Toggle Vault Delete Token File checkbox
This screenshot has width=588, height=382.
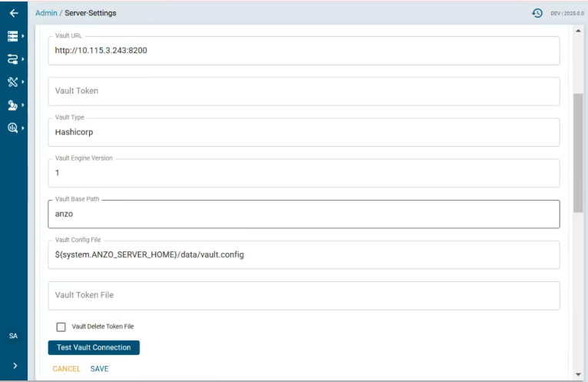point(61,327)
